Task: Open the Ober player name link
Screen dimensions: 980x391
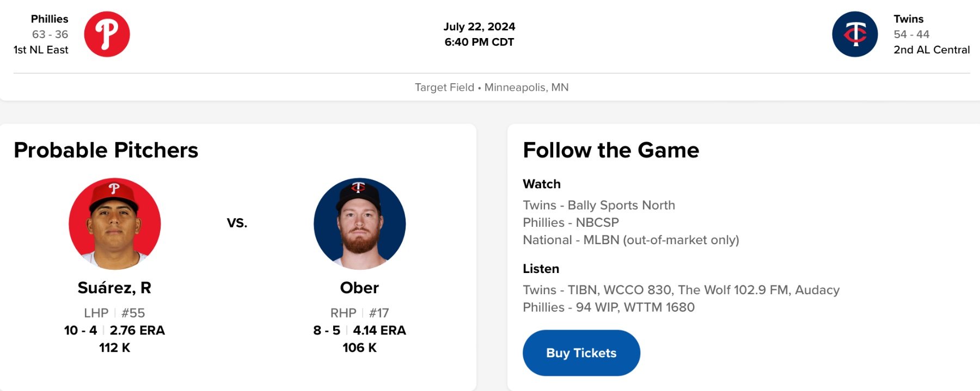Action: [x=359, y=288]
